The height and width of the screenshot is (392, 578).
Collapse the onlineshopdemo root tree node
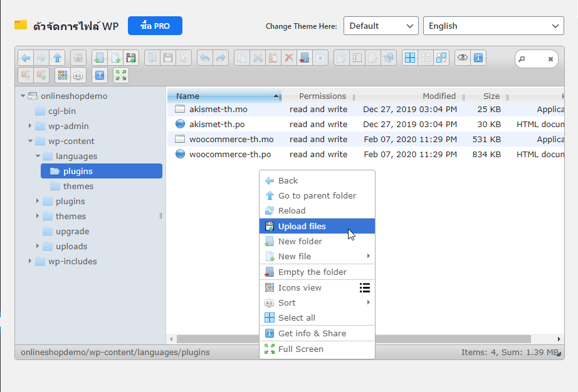tap(23, 96)
